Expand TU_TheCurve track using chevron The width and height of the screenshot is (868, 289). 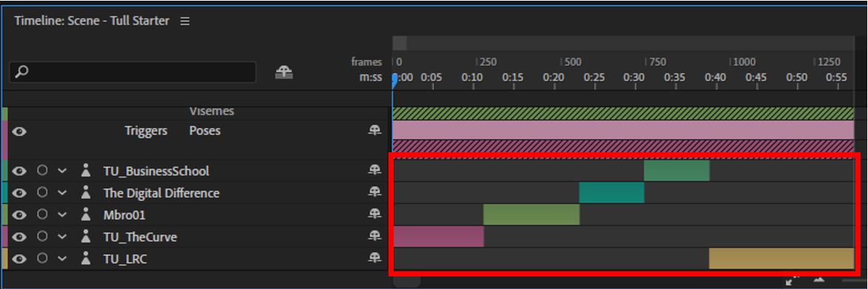click(x=62, y=237)
